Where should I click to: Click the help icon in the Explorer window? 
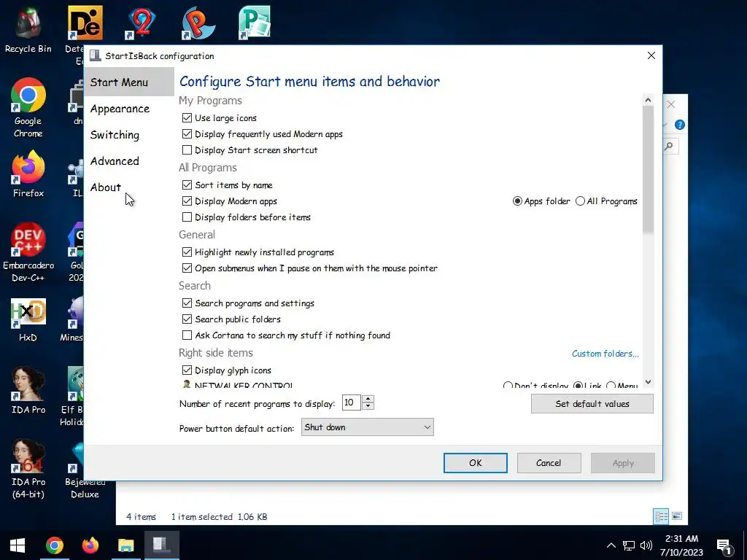tap(680, 125)
